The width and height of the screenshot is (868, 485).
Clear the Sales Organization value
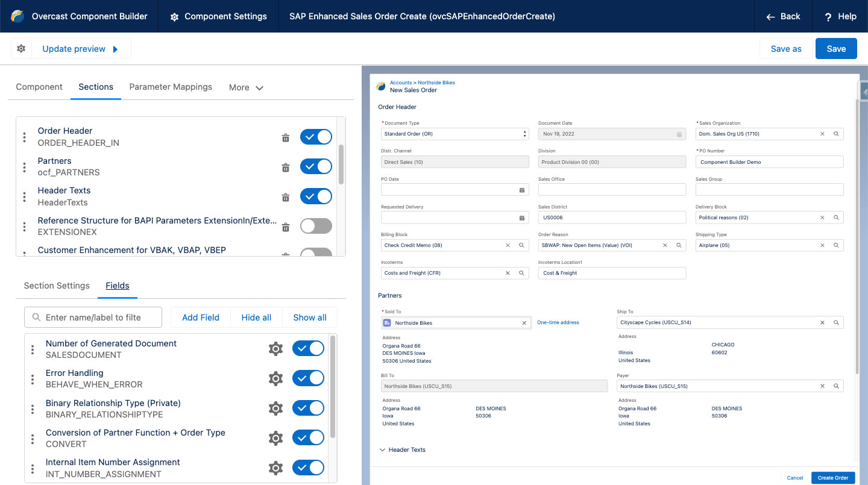[822, 134]
